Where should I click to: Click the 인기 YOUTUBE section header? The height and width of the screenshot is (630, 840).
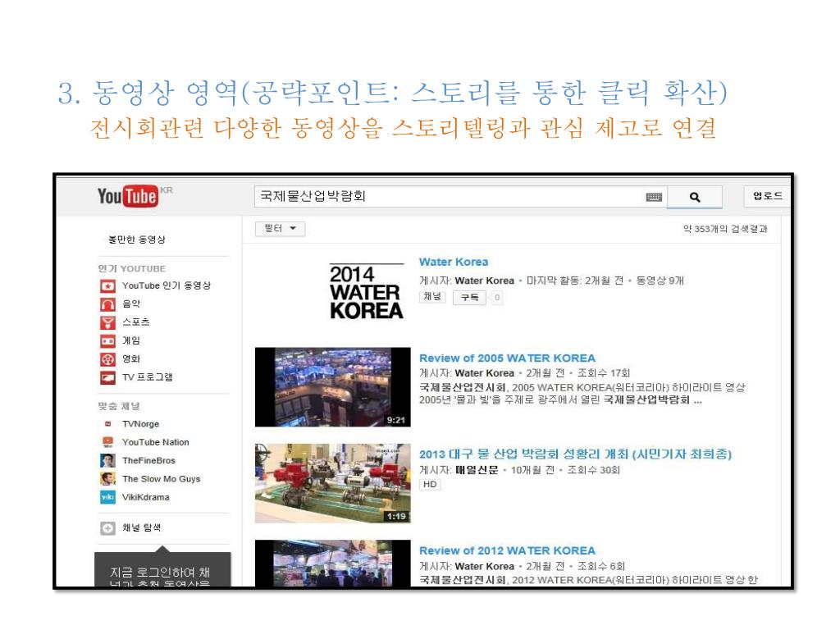[132, 268]
